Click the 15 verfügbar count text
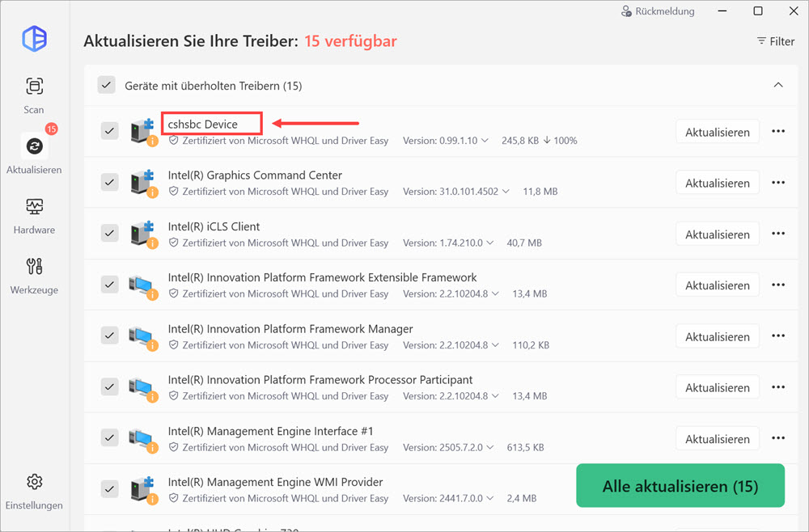The image size is (809, 532). pyautogui.click(x=350, y=41)
